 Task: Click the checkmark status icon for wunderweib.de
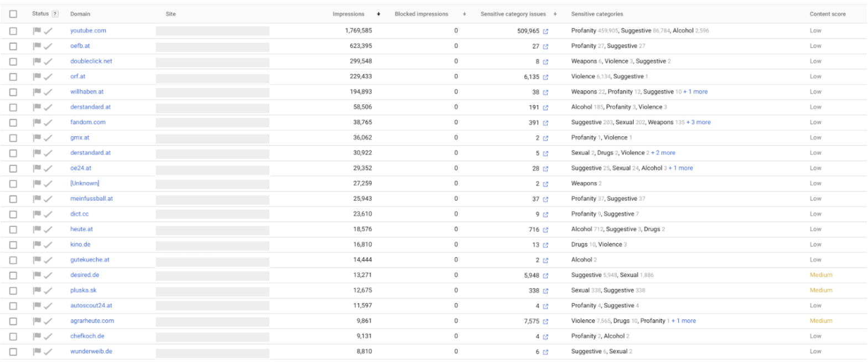(48, 351)
